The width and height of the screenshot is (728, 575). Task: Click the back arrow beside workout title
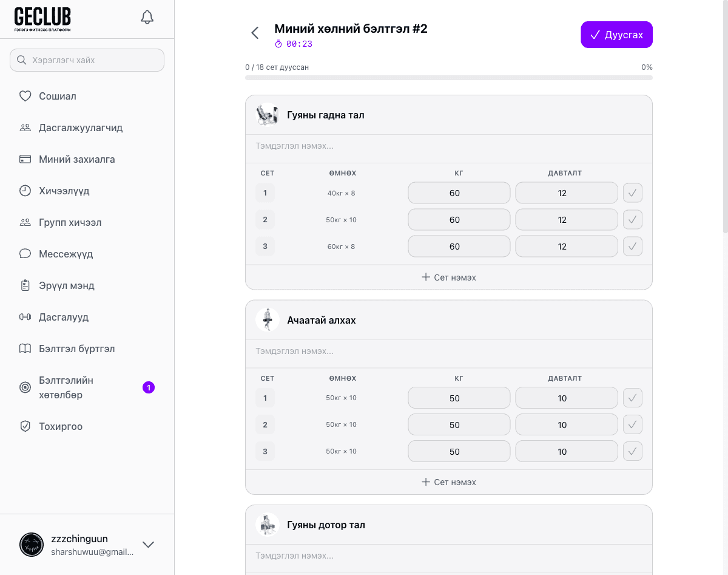(255, 33)
